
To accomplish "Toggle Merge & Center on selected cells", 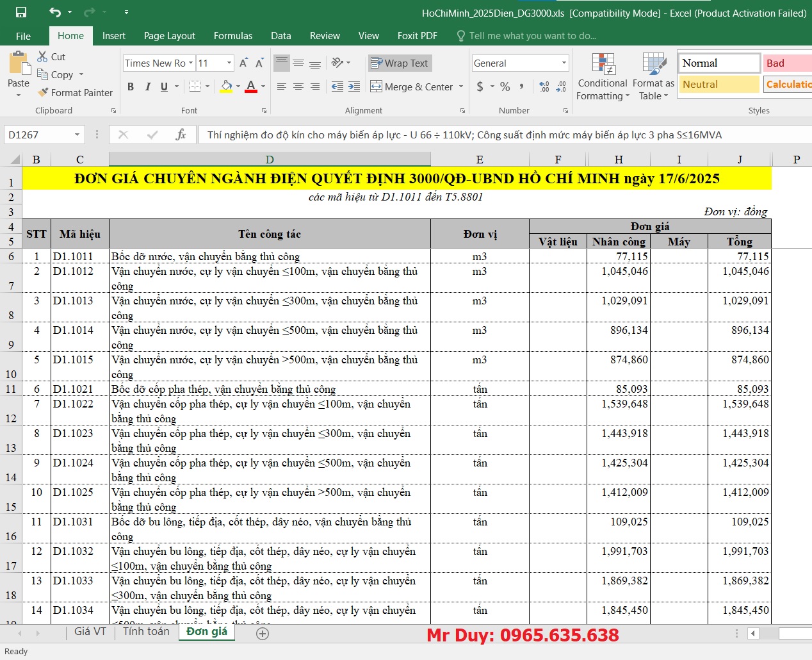I will click(x=412, y=87).
